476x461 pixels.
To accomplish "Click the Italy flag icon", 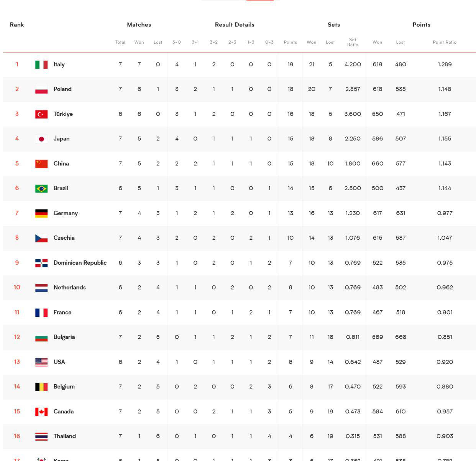I will [41, 64].
